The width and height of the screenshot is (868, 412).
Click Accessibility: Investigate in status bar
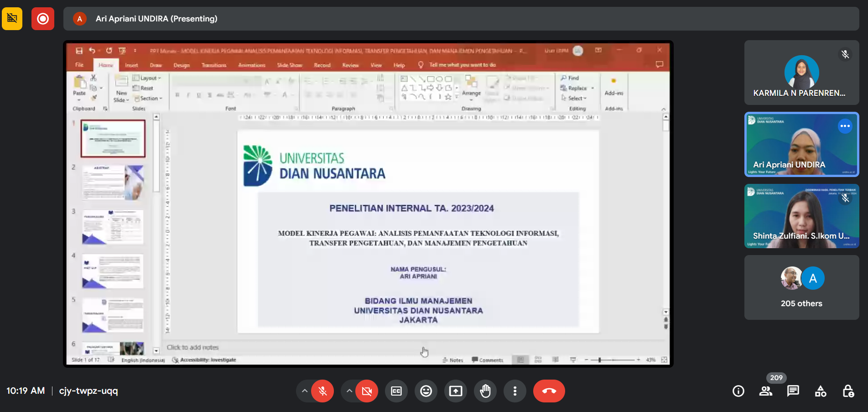204,360
